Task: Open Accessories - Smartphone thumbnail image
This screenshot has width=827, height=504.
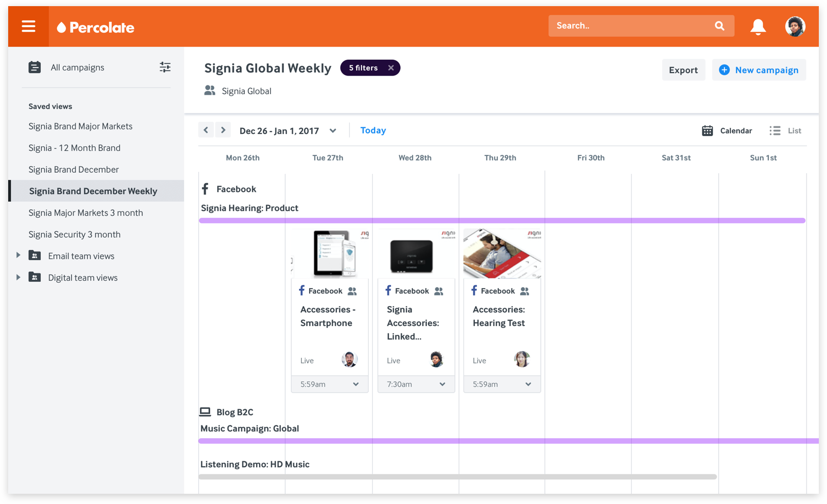Action: (330, 254)
